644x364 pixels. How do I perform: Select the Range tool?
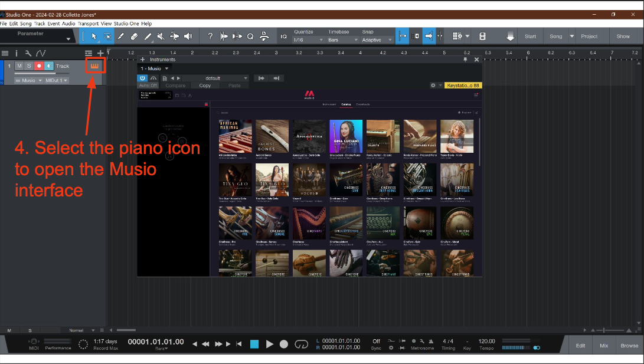click(x=107, y=37)
